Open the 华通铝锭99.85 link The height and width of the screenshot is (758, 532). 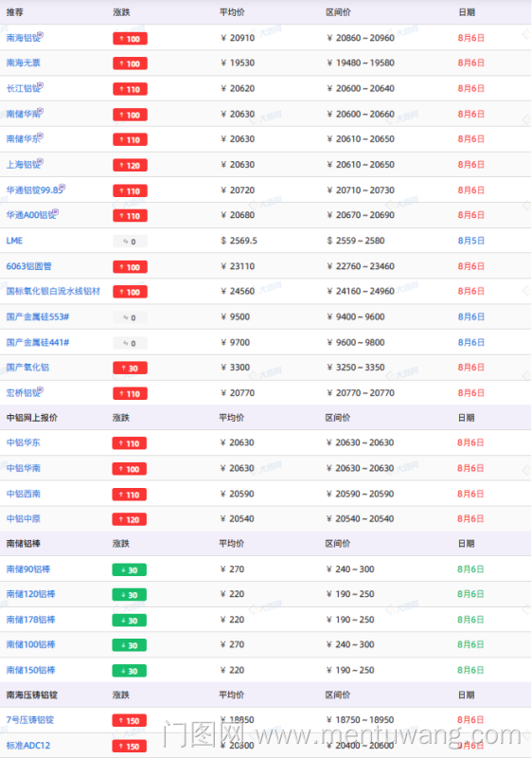click(34, 190)
